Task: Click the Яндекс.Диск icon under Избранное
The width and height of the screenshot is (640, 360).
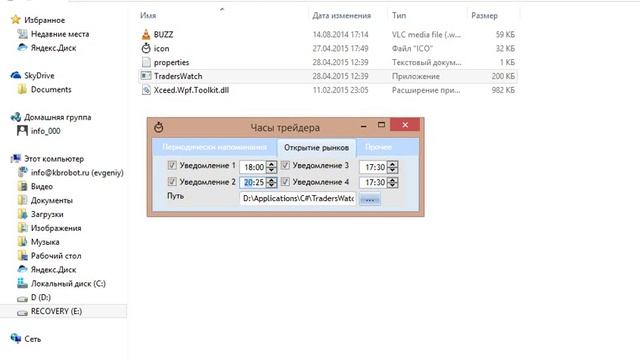Action: pos(22,48)
